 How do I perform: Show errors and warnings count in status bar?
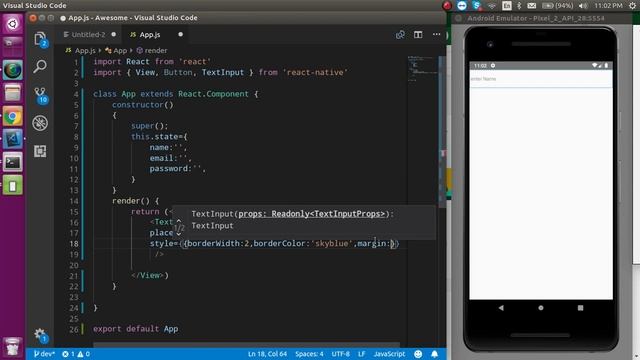(76, 354)
